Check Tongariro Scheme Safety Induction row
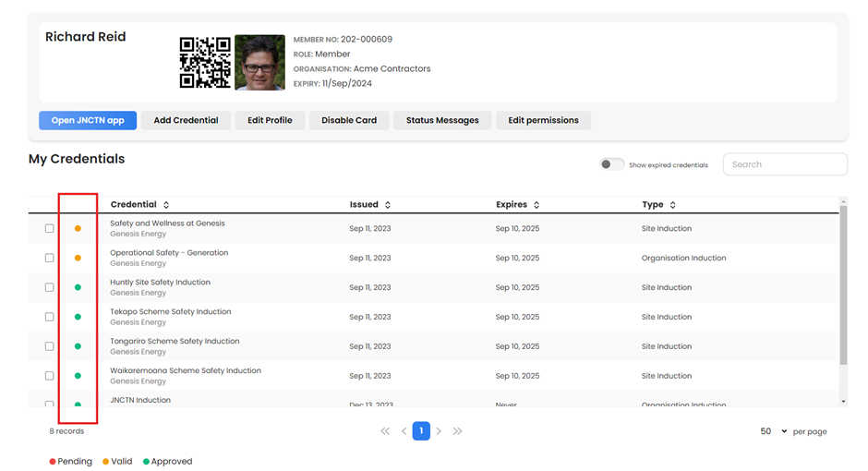Image resolution: width=868 pixels, height=471 pixels. [49, 346]
